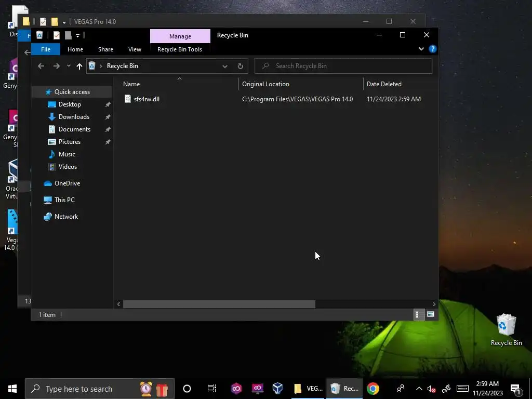Image resolution: width=532 pixels, height=399 pixels.
Task: Open the recent locations dropdown arrow
Action: (x=69, y=66)
